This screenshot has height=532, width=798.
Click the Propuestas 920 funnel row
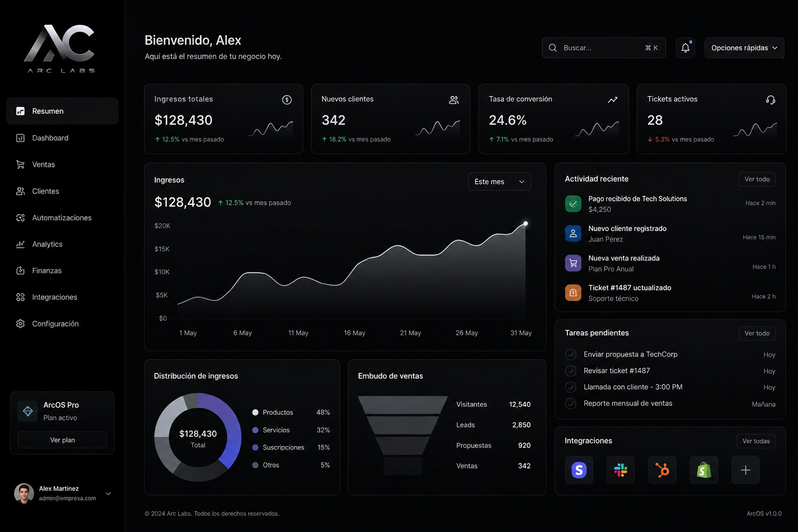[x=493, y=445]
